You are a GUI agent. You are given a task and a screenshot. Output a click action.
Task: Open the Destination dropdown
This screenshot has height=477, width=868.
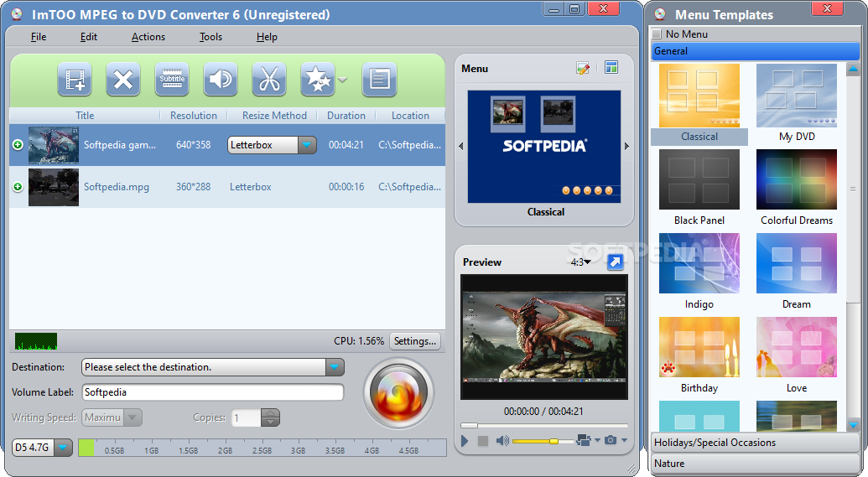[x=335, y=367]
